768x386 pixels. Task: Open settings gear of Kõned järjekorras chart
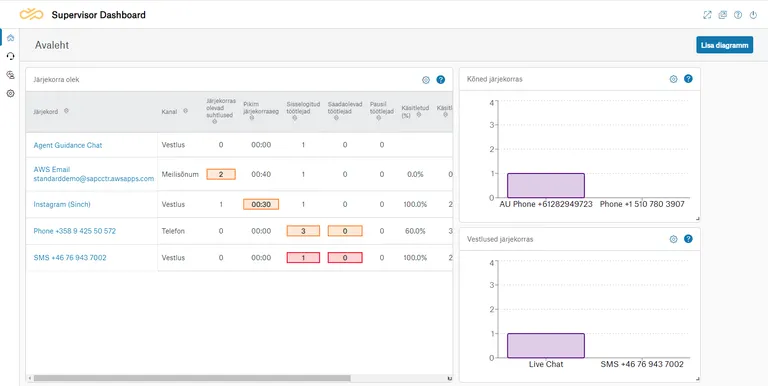(673, 79)
